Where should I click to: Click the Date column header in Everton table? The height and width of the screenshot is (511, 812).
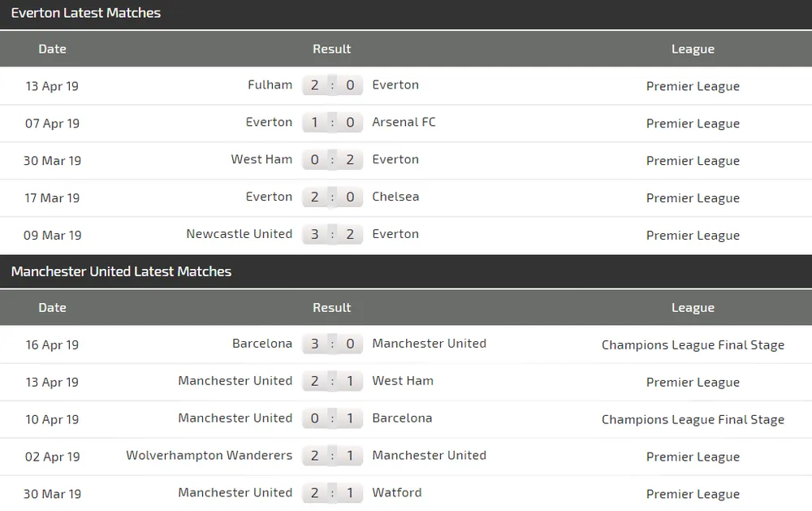(53, 49)
